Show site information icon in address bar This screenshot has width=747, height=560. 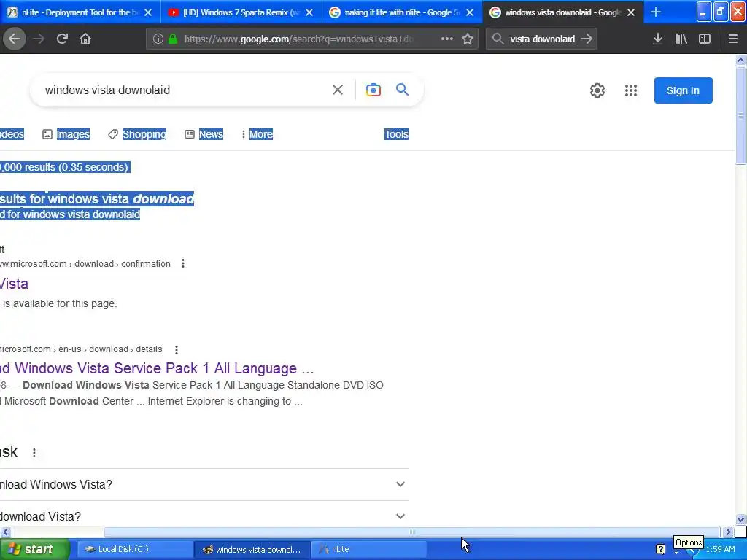[158, 39]
